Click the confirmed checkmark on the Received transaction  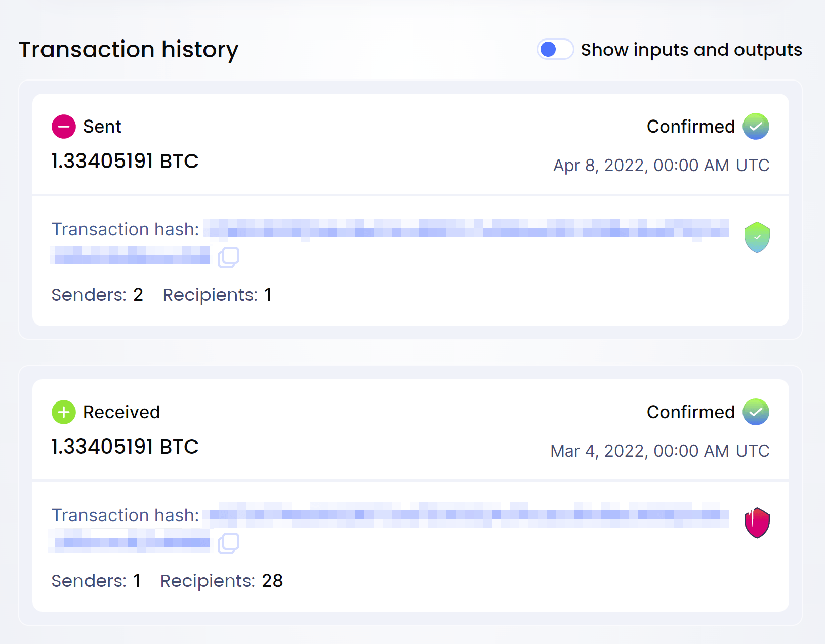click(x=756, y=412)
